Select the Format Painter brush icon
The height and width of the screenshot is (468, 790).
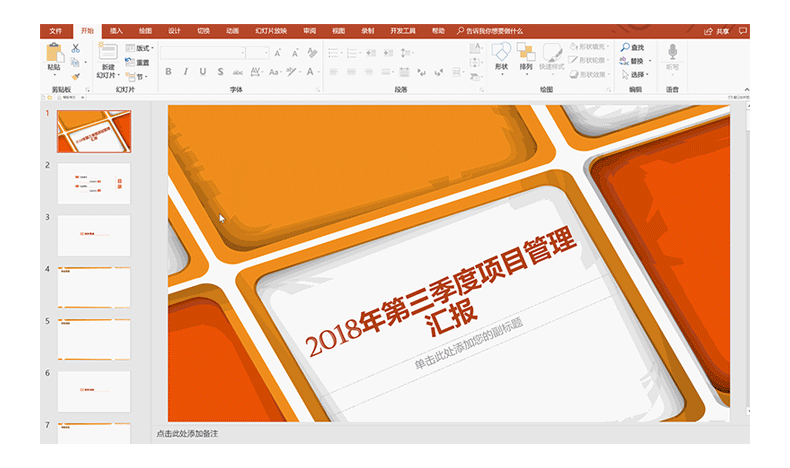75,77
